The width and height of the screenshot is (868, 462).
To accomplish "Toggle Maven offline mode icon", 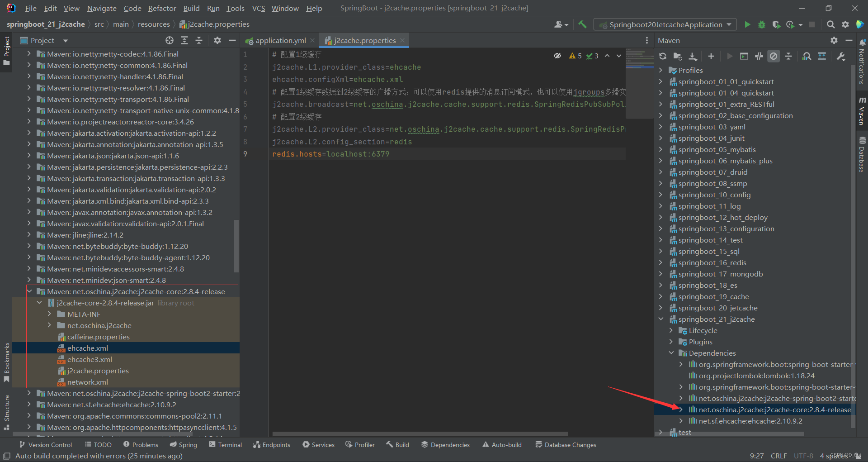I will pos(759,56).
